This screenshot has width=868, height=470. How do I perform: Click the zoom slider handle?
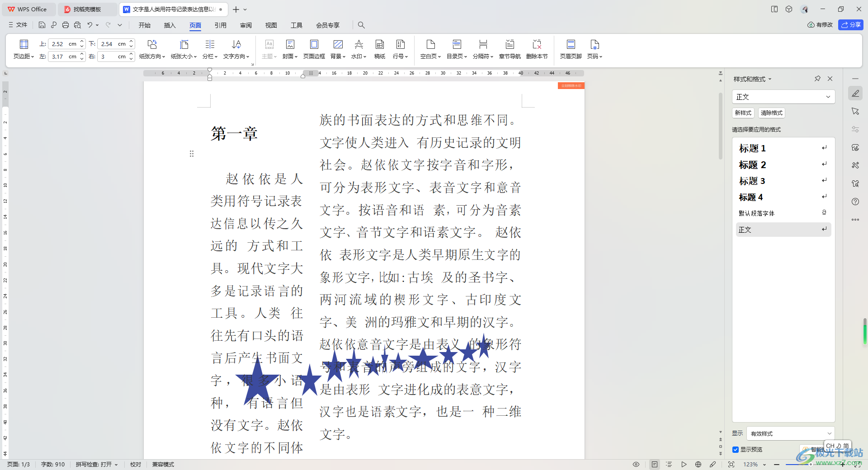pyautogui.click(x=811, y=464)
